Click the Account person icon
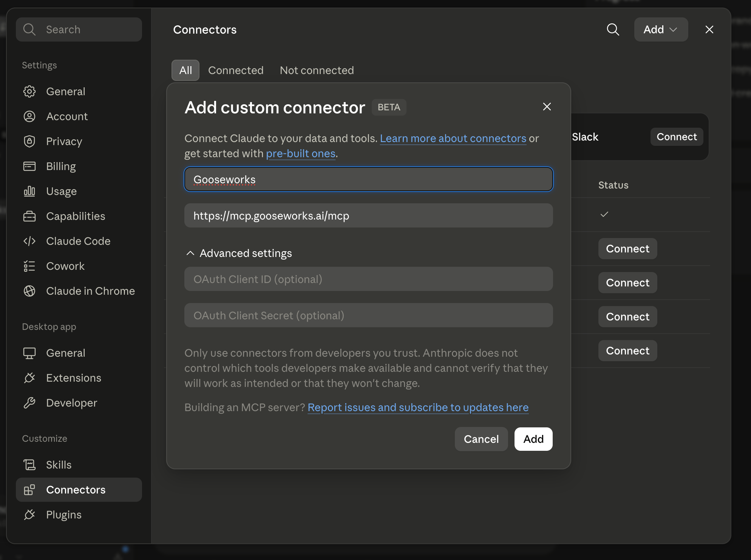 (29, 116)
